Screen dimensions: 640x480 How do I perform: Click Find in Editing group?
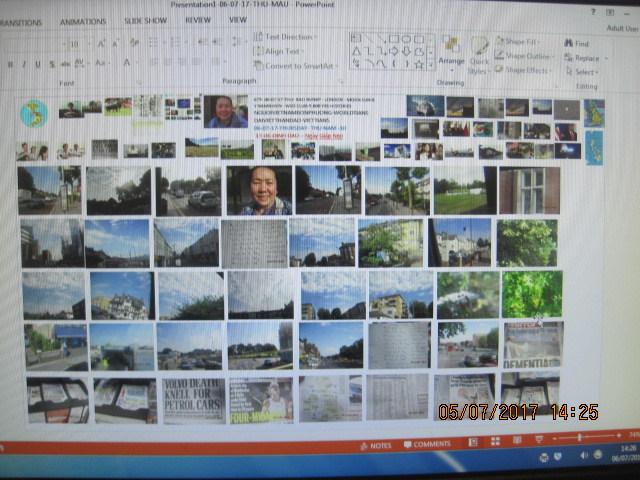tap(576, 43)
